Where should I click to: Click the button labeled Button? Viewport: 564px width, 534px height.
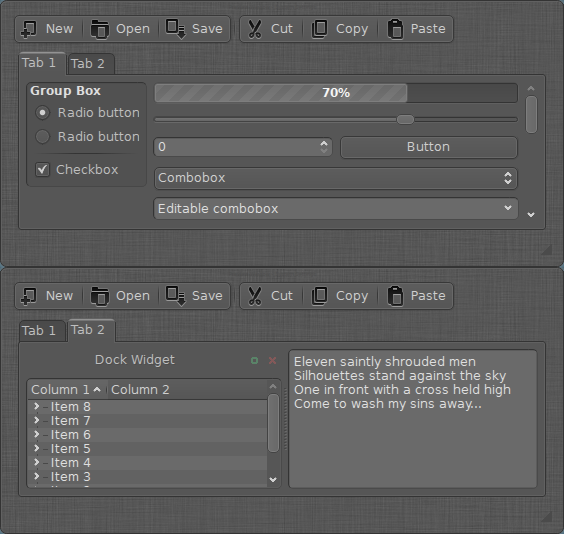(429, 147)
